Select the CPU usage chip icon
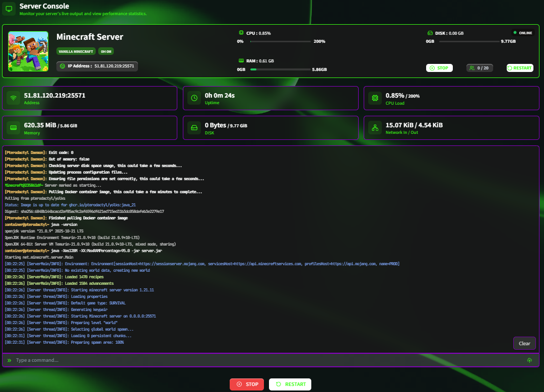 241,33
